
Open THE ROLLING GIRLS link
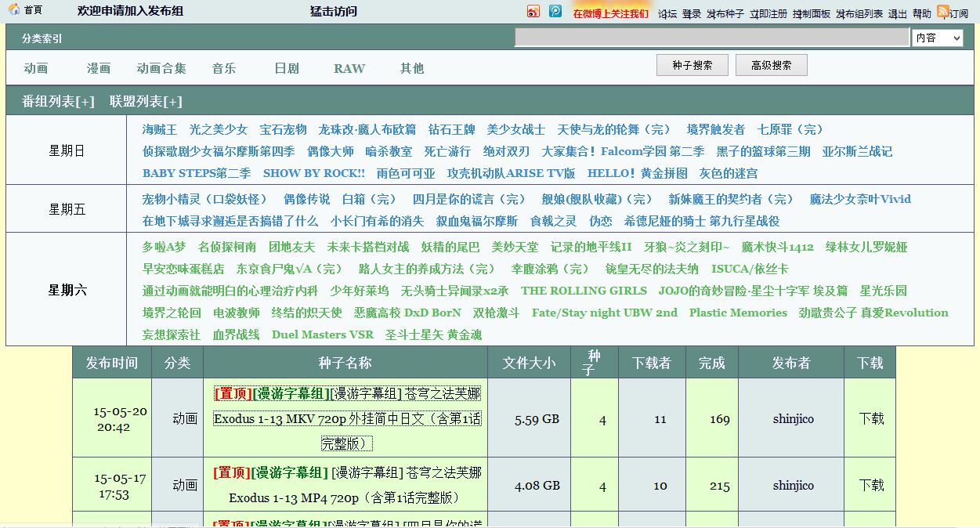coord(584,291)
